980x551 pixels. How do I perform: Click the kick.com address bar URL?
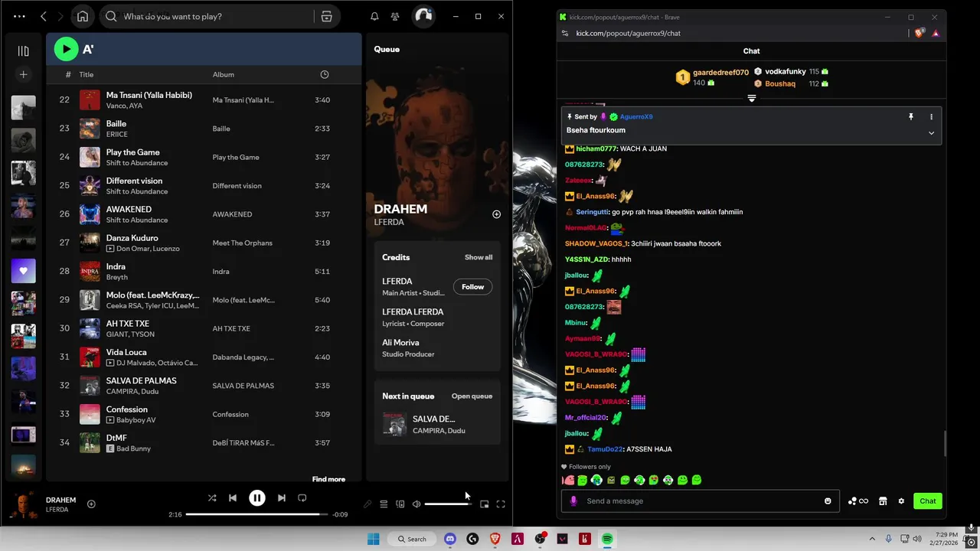(628, 34)
